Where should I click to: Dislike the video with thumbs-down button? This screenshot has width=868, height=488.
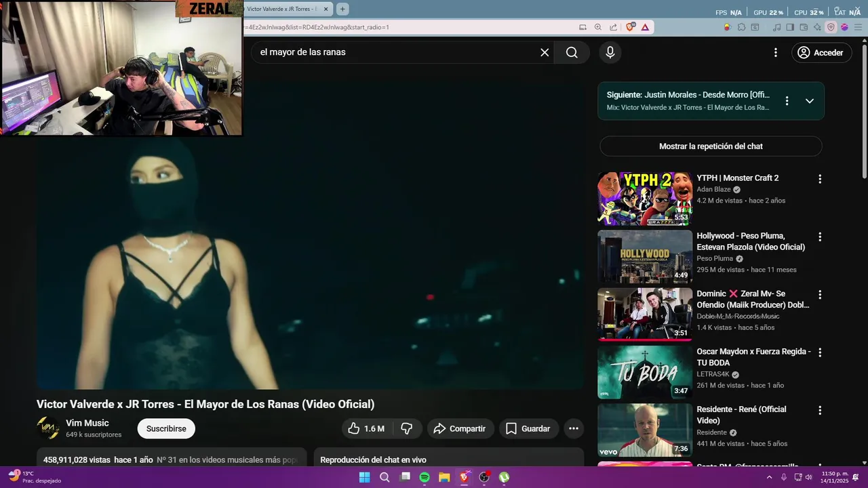point(407,428)
